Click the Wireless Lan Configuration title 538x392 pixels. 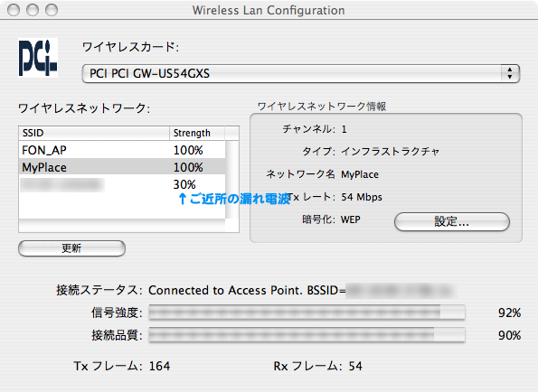[x=269, y=10]
